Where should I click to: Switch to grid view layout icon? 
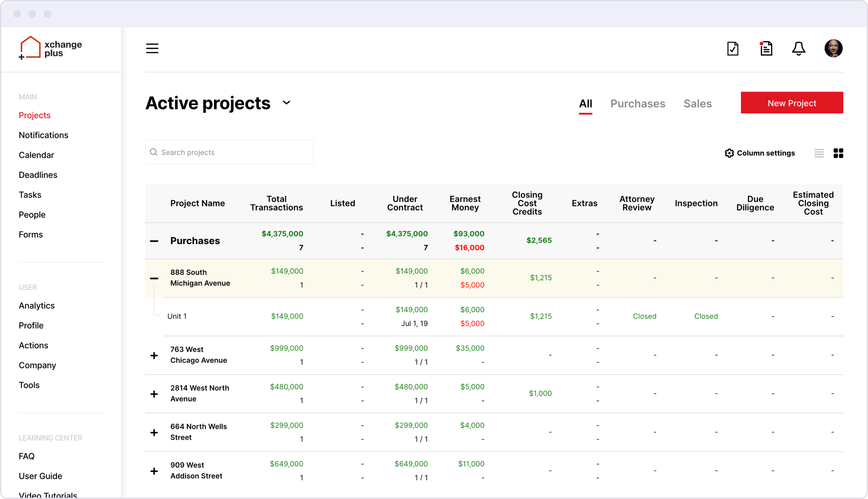(838, 153)
